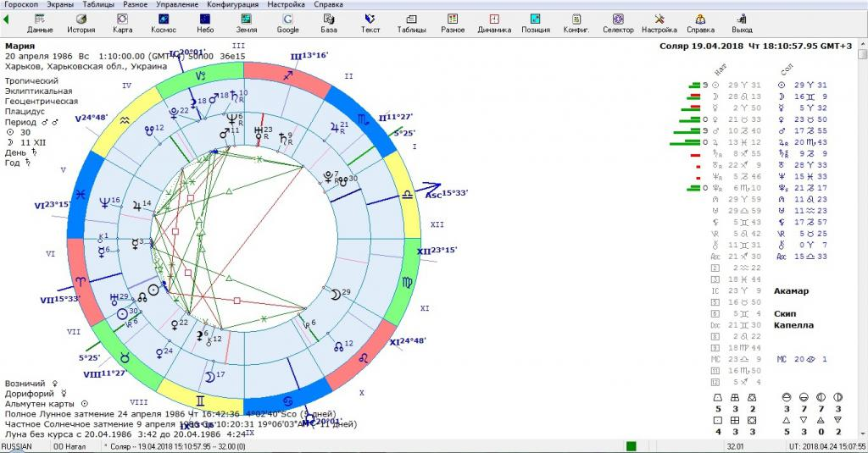Screen dimensions: 868x453
Task: Click the Leo sign on zodiac ring
Action: 363,358
